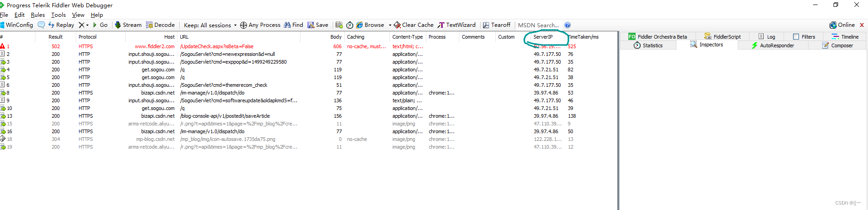This screenshot has width=868, height=210.
Task: Click the blue help question icon
Action: [x=567, y=25]
